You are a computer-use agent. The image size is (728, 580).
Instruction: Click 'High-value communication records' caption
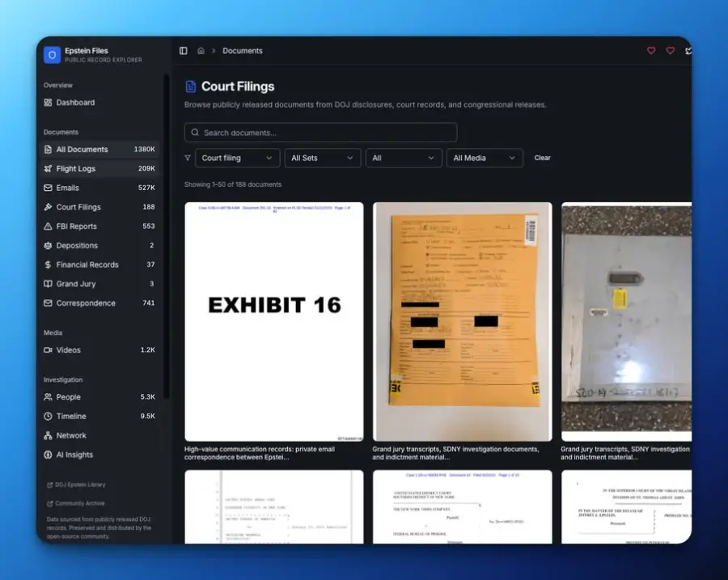[x=260, y=453]
